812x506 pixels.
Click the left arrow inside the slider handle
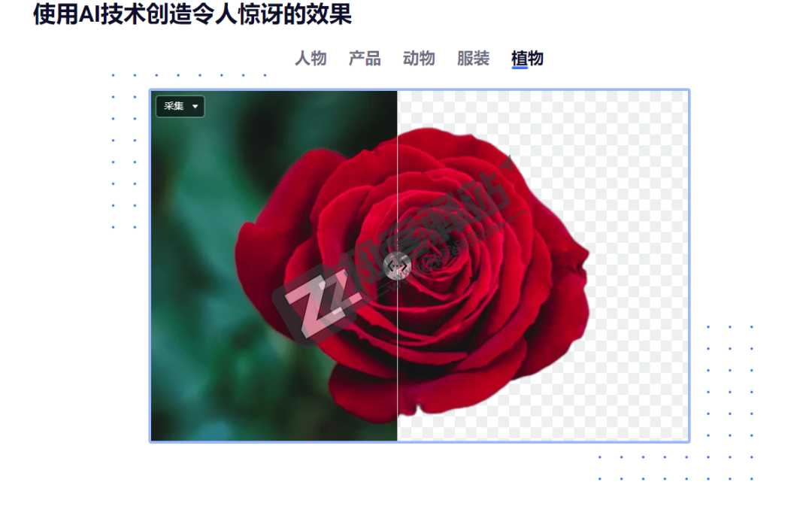390,266
